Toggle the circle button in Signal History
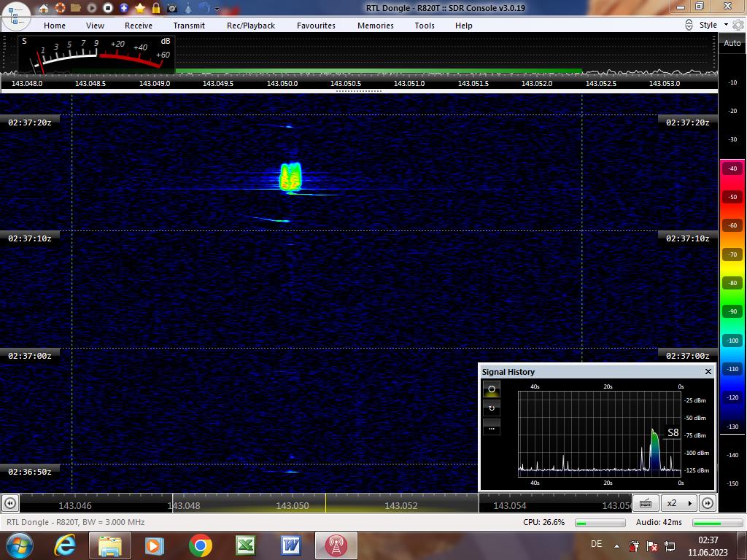Screen dimensions: 747x560 point(492,389)
